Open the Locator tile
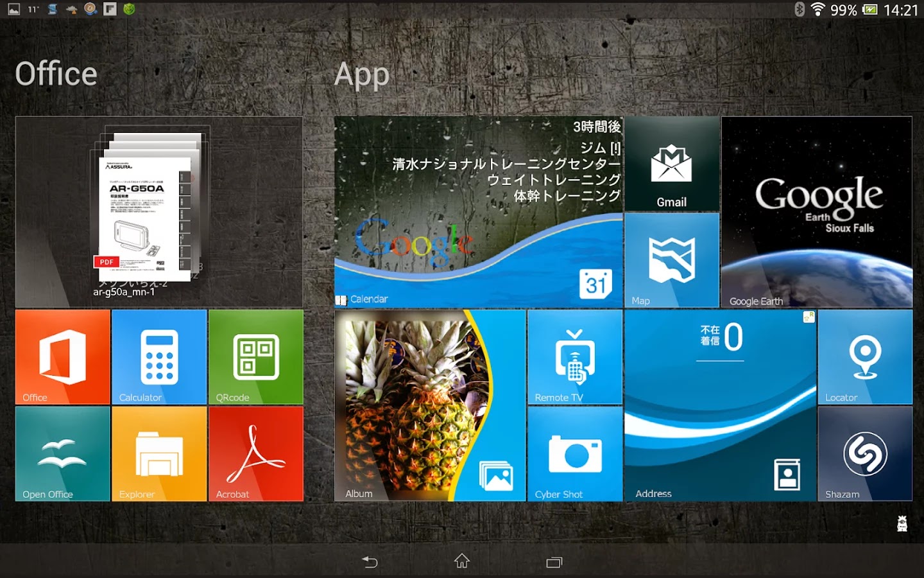 point(865,357)
